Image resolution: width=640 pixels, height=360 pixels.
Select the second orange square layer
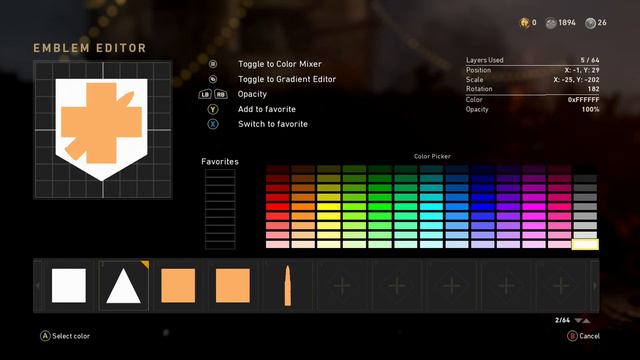click(x=233, y=286)
